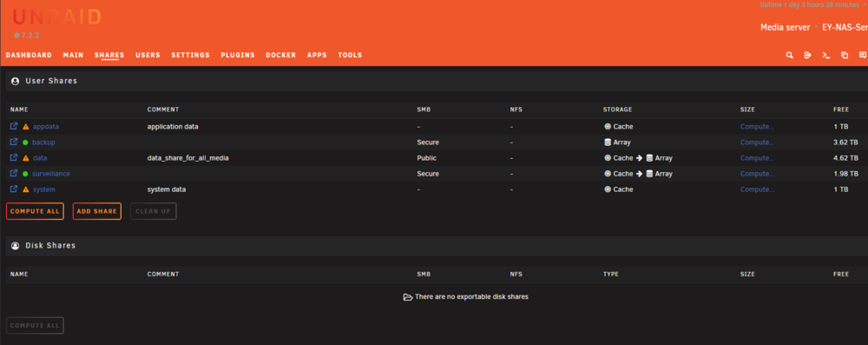This screenshot has width=868, height=345.
Task: Click the warning triangle beside data
Action: [25, 158]
